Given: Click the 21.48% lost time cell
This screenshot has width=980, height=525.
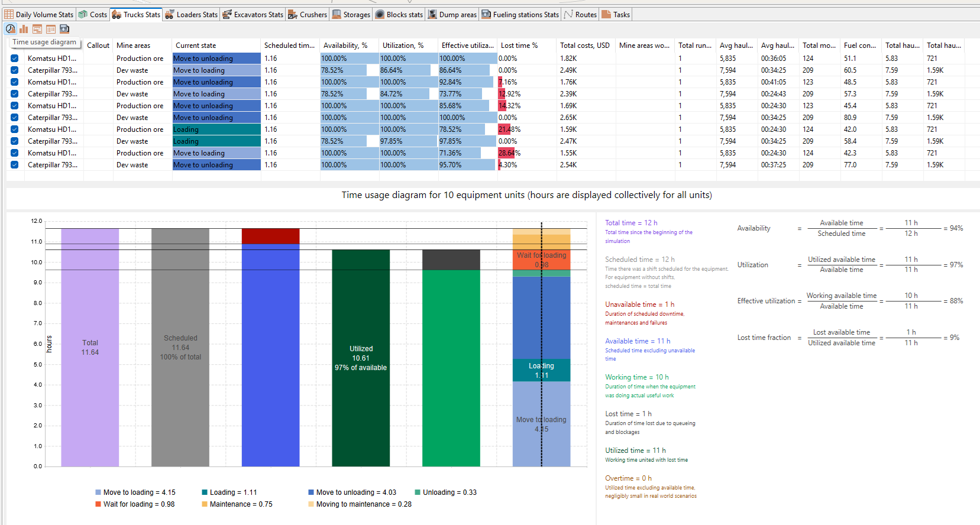Looking at the screenshot, I should 527,129.
